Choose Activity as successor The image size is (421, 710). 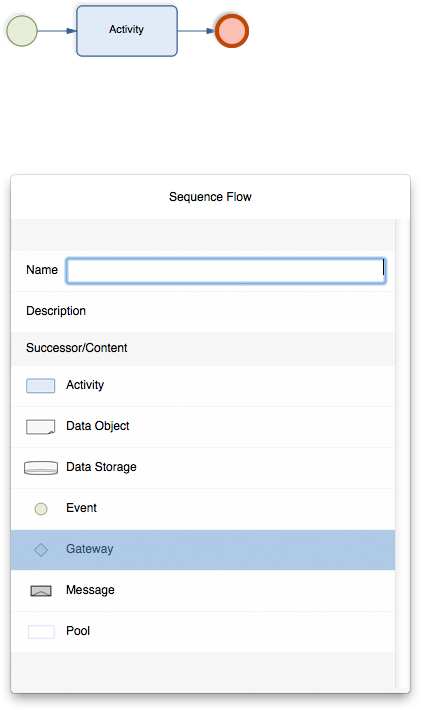click(203, 386)
